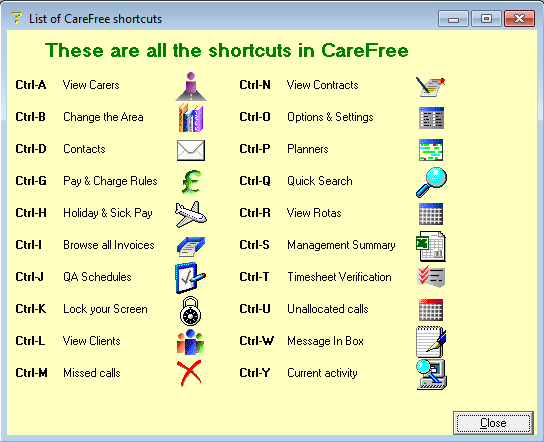
Task: Click the Timesheet Verification checkmarks icon
Action: pyautogui.click(x=431, y=277)
